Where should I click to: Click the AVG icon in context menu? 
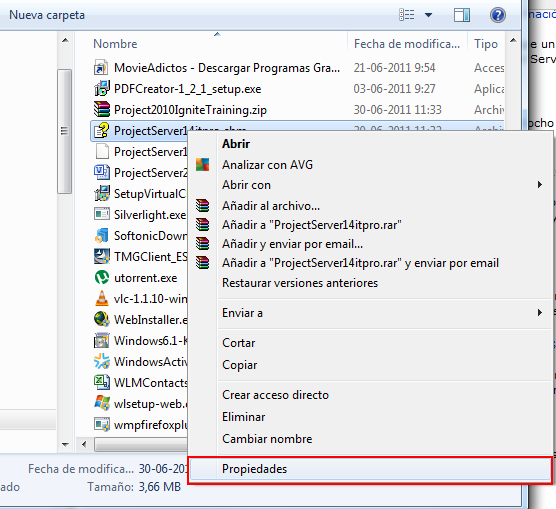click(202, 165)
